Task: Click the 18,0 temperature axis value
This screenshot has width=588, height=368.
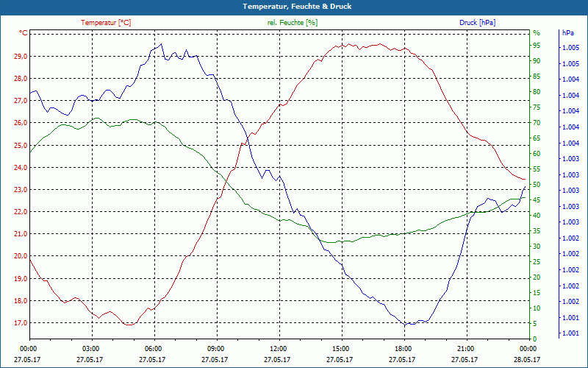Action: tap(21, 301)
